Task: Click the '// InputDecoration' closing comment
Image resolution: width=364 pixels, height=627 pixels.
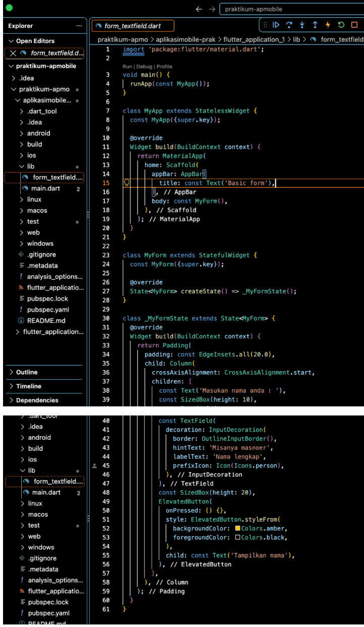Action: pyautogui.click(x=208, y=475)
